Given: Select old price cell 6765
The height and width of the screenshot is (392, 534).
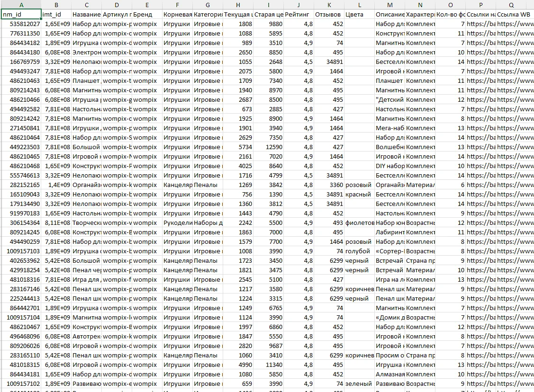Looking at the screenshot, I should (x=268, y=308).
